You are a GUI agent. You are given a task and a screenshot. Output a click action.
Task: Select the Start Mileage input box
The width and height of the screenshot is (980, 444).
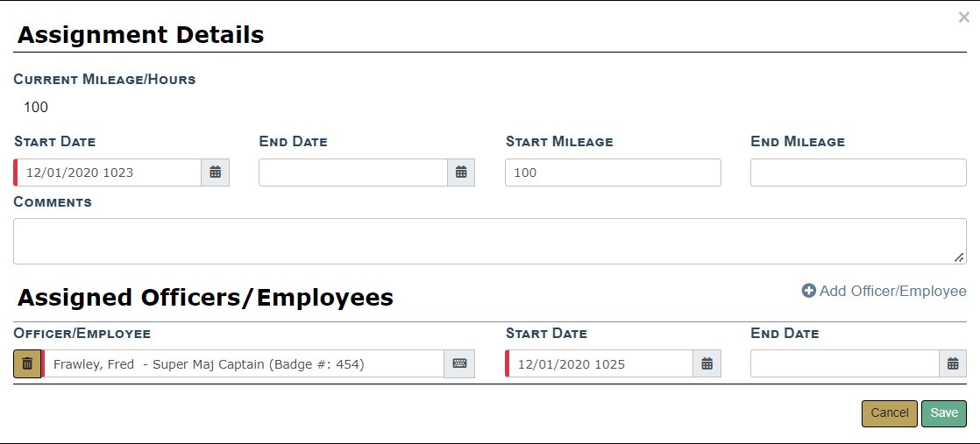point(613,173)
